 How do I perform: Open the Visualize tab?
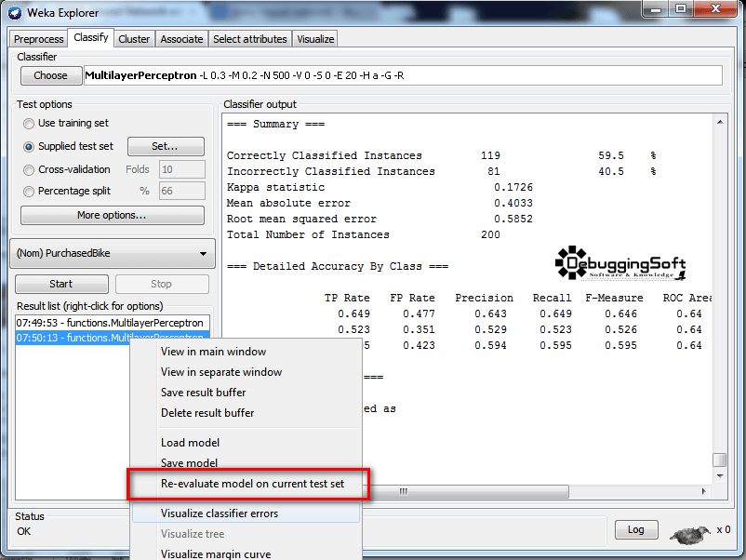(315, 39)
